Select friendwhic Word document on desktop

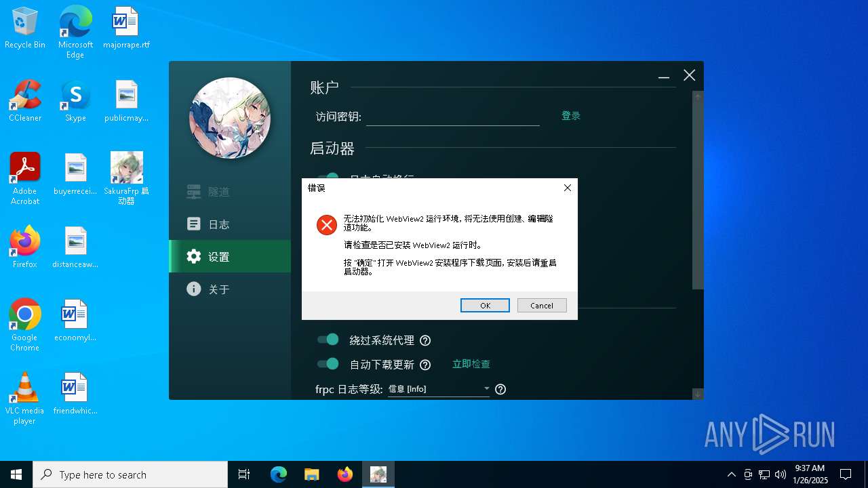75,394
